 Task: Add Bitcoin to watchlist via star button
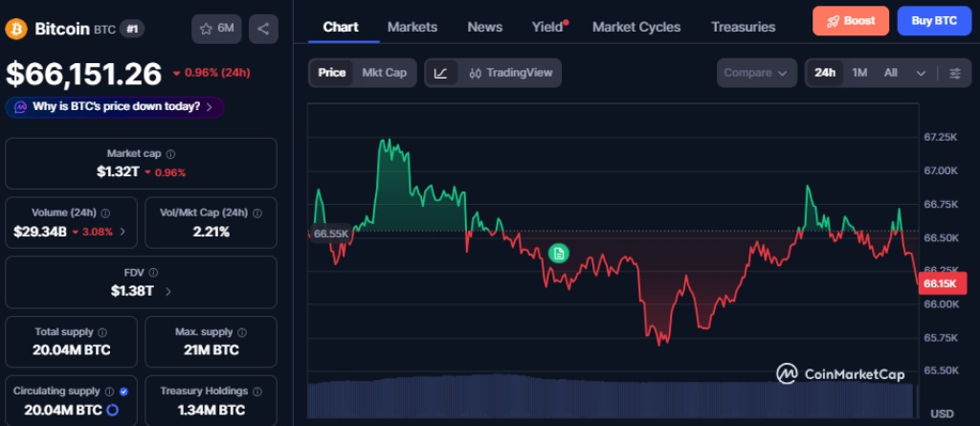pyautogui.click(x=216, y=29)
